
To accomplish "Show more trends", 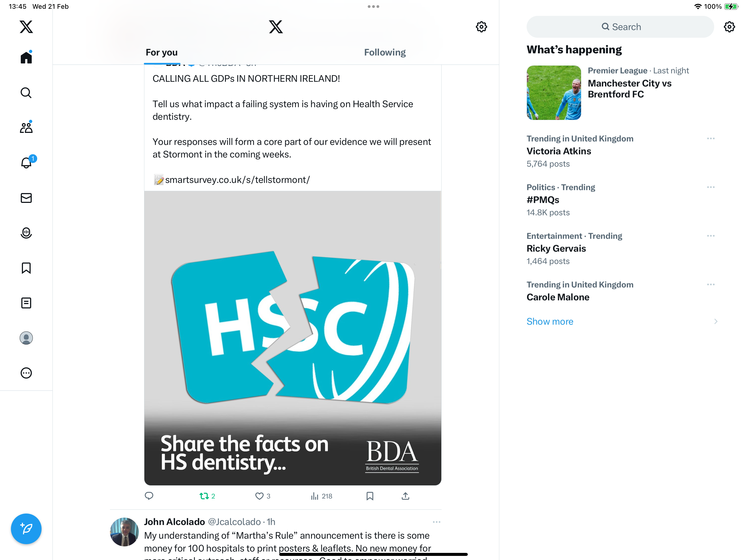I will (x=550, y=321).
